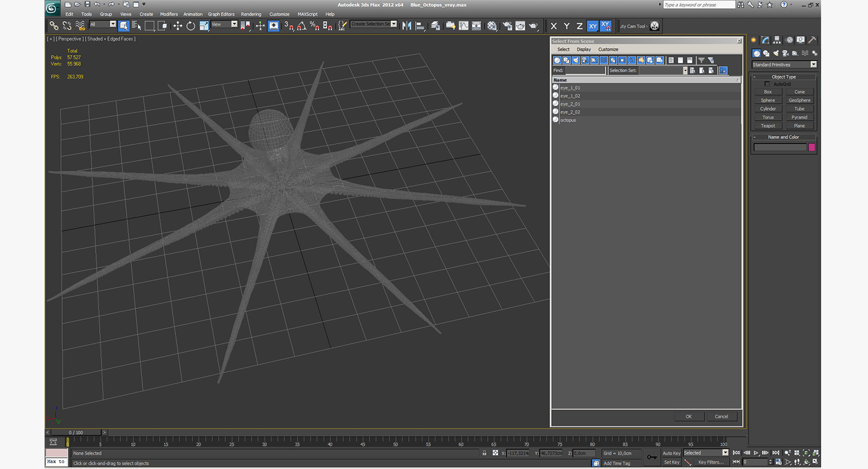868x469 pixels.
Task: Click the Render Production teapot icon
Action: pyautogui.click(x=533, y=26)
